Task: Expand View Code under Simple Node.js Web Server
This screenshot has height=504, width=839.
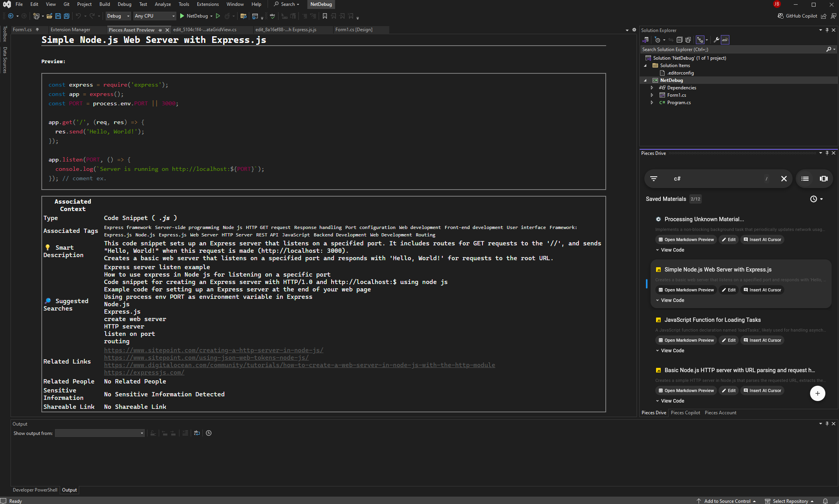Action: point(670,300)
